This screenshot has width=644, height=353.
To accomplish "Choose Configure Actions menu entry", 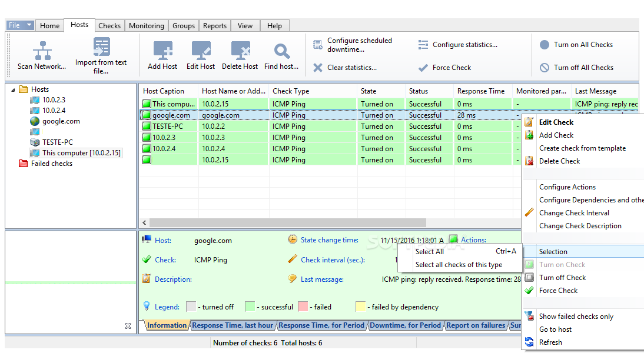I will (x=567, y=187).
